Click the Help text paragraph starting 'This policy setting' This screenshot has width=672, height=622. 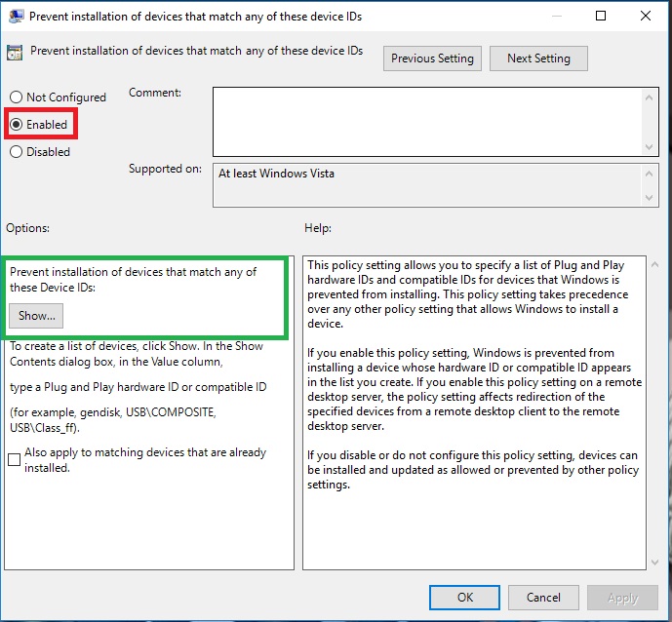tap(467, 294)
